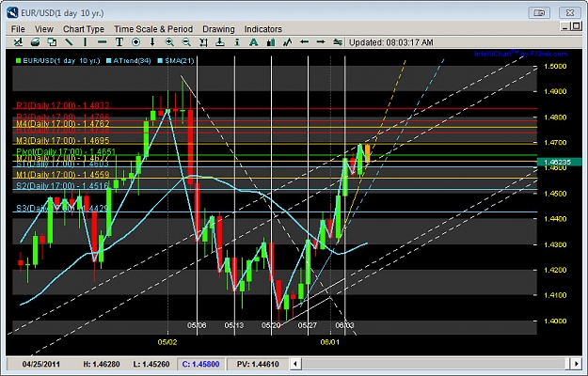
Task: Click the Updated: 08:03:17 AM timestamp
Action: pos(391,42)
